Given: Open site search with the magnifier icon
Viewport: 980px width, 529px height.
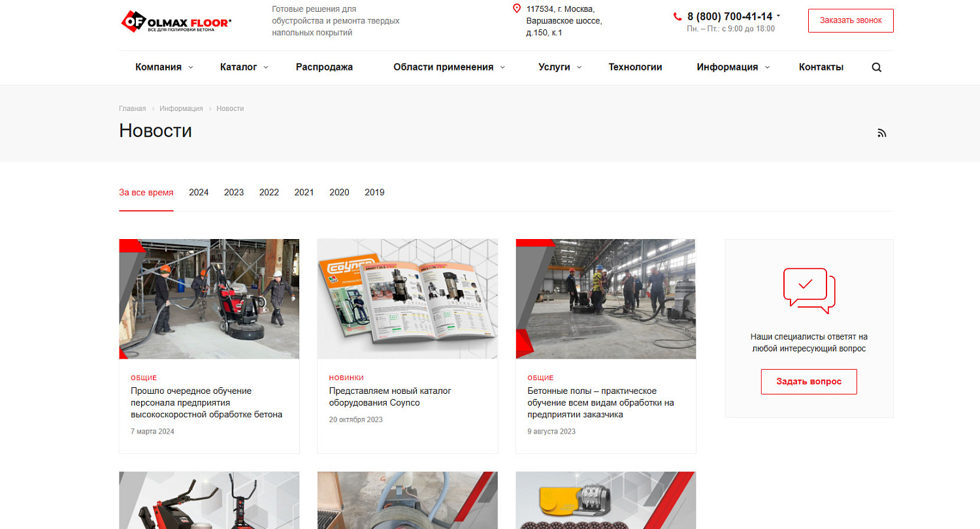Looking at the screenshot, I should tap(876, 67).
